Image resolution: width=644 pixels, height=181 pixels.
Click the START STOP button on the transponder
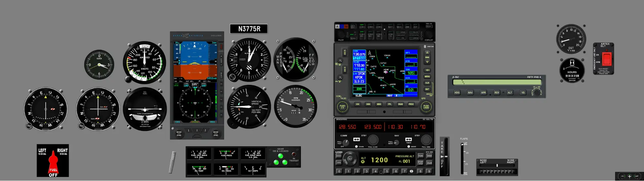tap(421, 163)
